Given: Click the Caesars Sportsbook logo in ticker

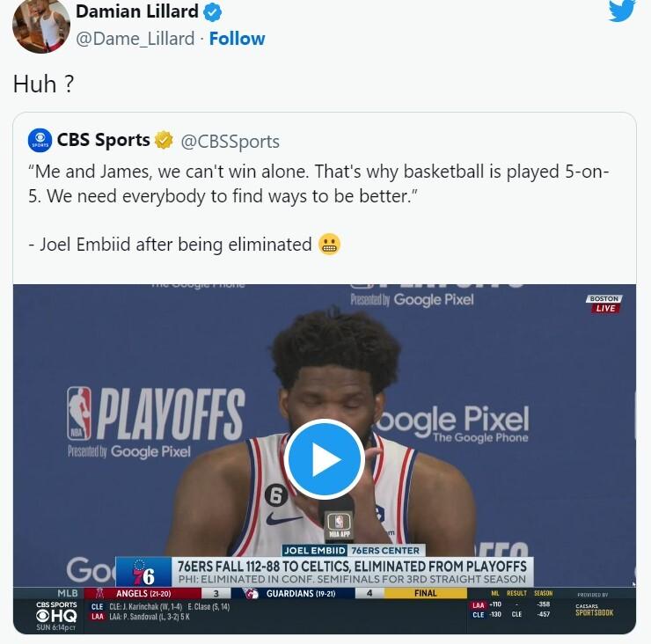Looking at the screenshot, I should click(x=594, y=610).
